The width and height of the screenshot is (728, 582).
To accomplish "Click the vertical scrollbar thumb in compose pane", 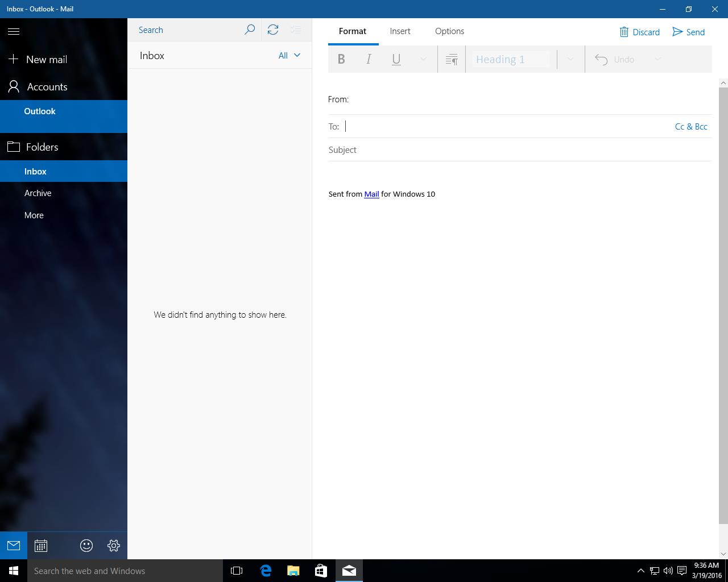I will (723, 306).
